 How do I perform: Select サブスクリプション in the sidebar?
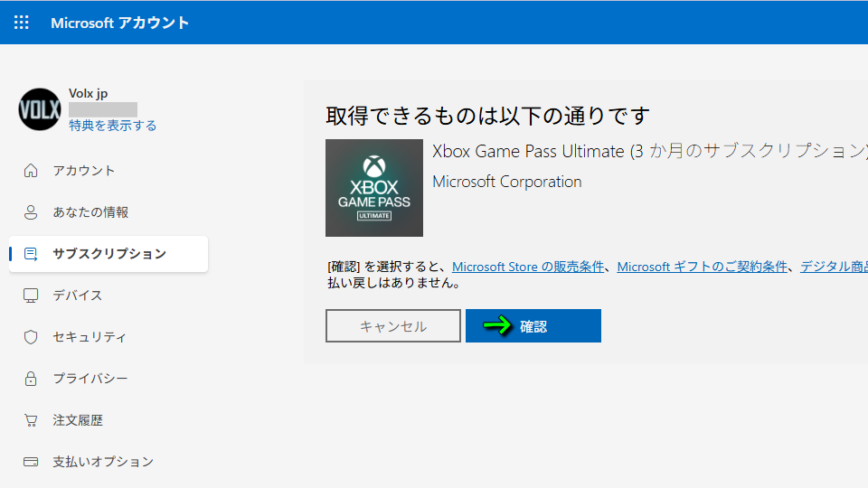[x=108, y=254]
